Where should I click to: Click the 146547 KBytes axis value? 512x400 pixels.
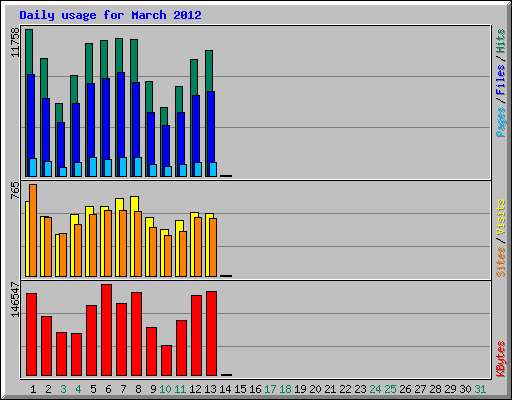15,300
